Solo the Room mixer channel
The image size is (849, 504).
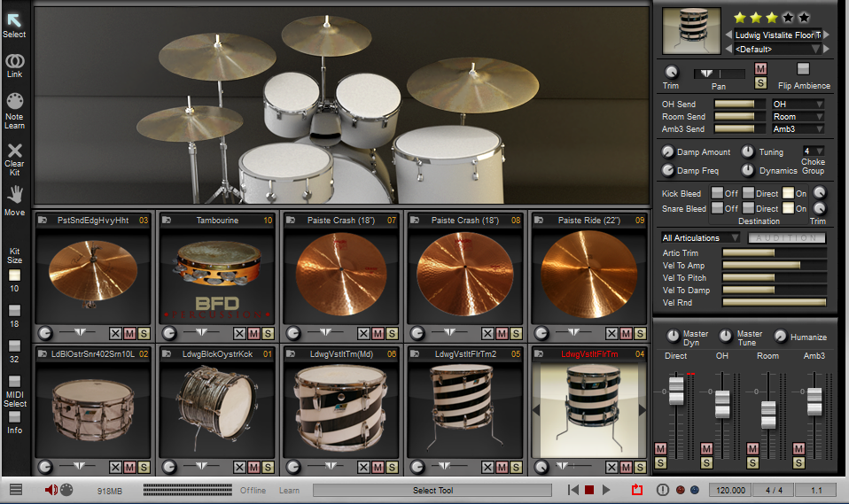[x=752, y=463]
